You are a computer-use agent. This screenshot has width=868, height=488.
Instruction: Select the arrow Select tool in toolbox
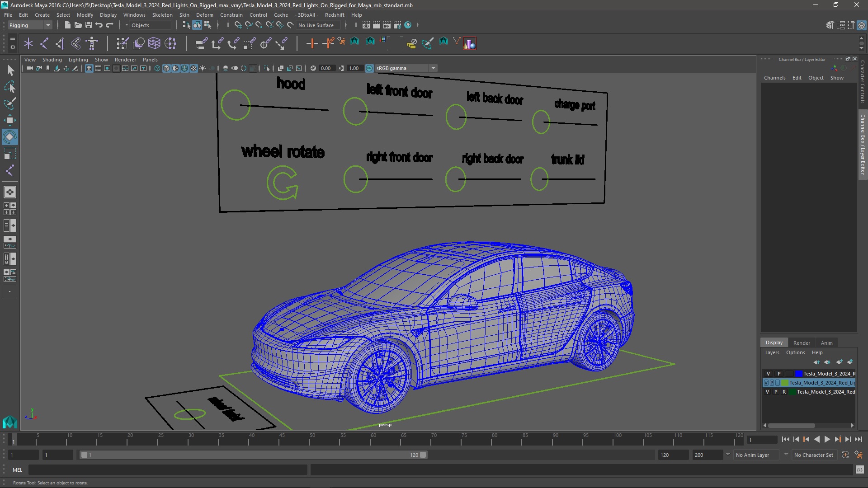tap(10, 70)
